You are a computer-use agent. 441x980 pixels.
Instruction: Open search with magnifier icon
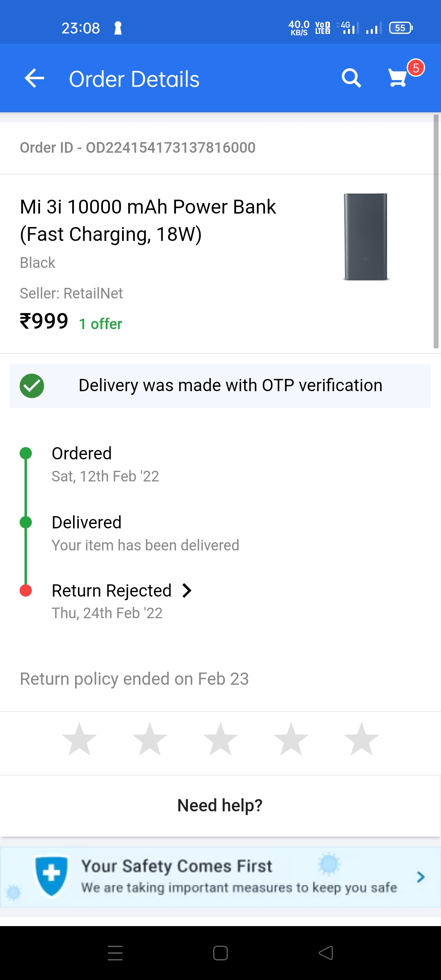pyautogui.click(x=351, y=78)
